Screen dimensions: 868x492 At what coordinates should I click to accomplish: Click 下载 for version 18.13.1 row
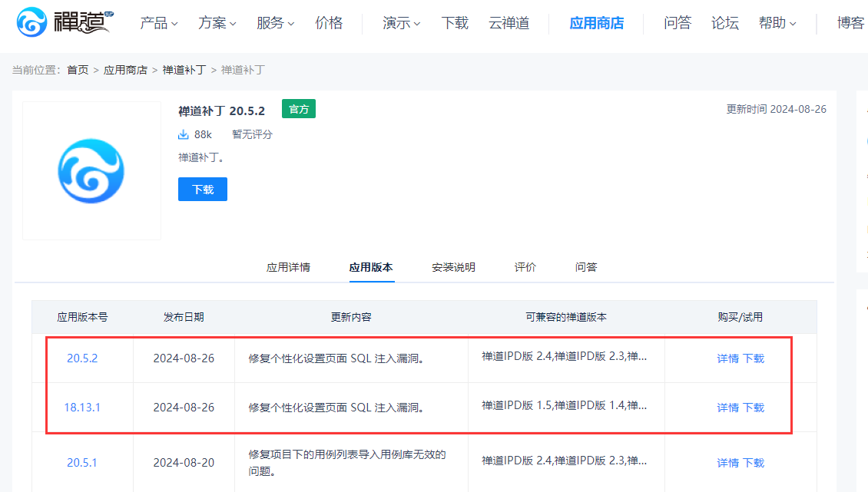click(754, 408)
